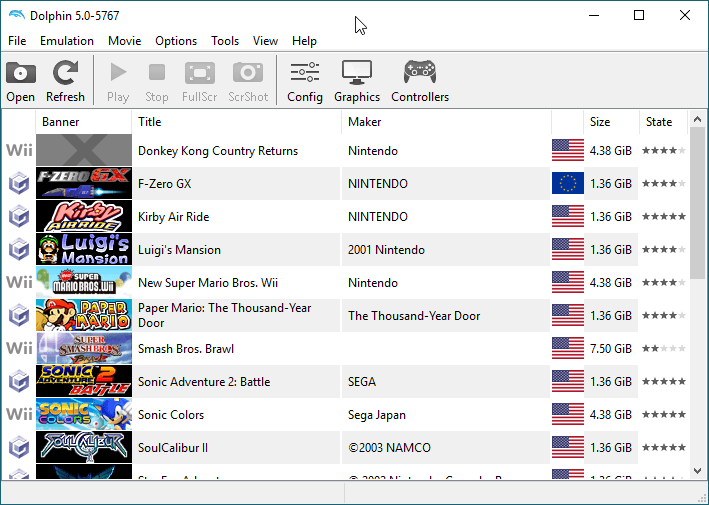The width and height of the screenshot is (709, 505).
Task: Click the Open disc toolbar icon
Action: coord(20,81)
